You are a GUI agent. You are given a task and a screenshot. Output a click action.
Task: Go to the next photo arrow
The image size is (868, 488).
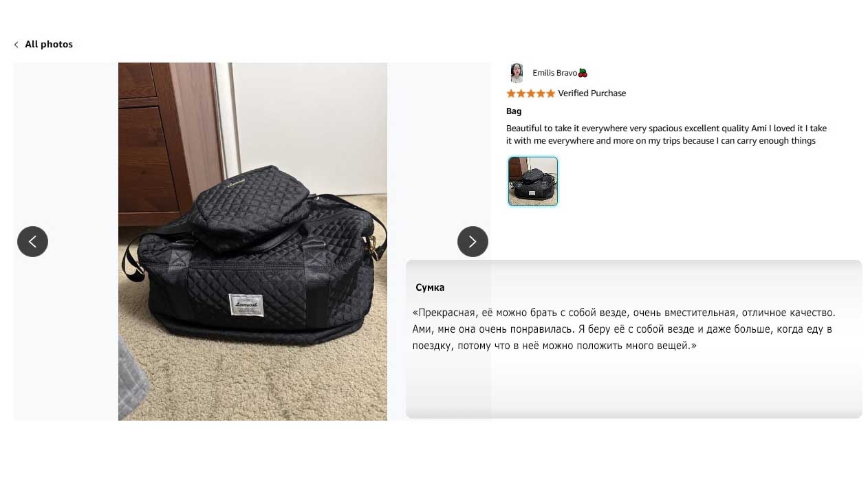[473, 241]
